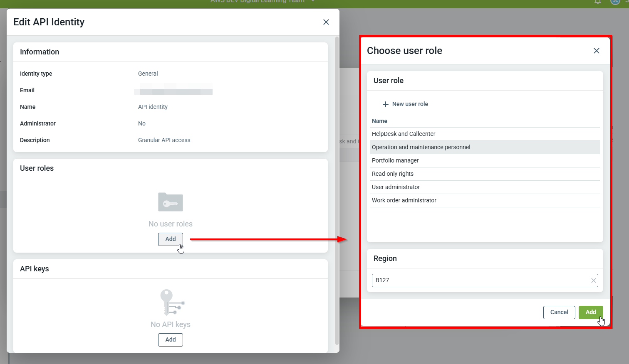Click the key icon above No API keys

pos(171,303)
